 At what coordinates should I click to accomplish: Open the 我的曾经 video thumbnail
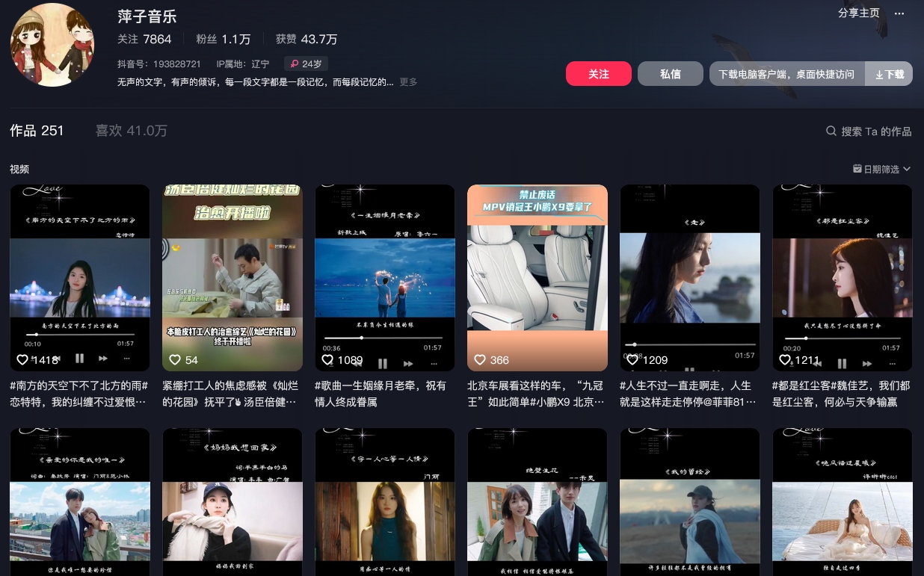690,502
